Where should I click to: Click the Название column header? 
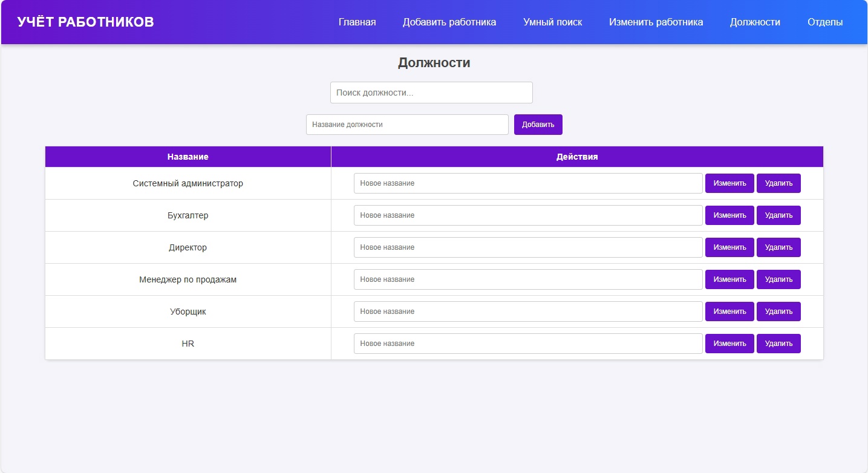188,157
